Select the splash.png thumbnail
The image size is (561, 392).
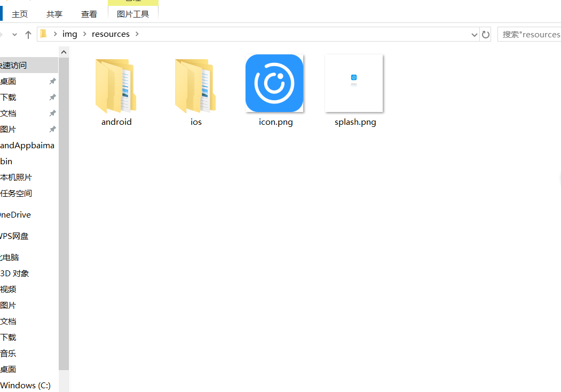[354, 83]
